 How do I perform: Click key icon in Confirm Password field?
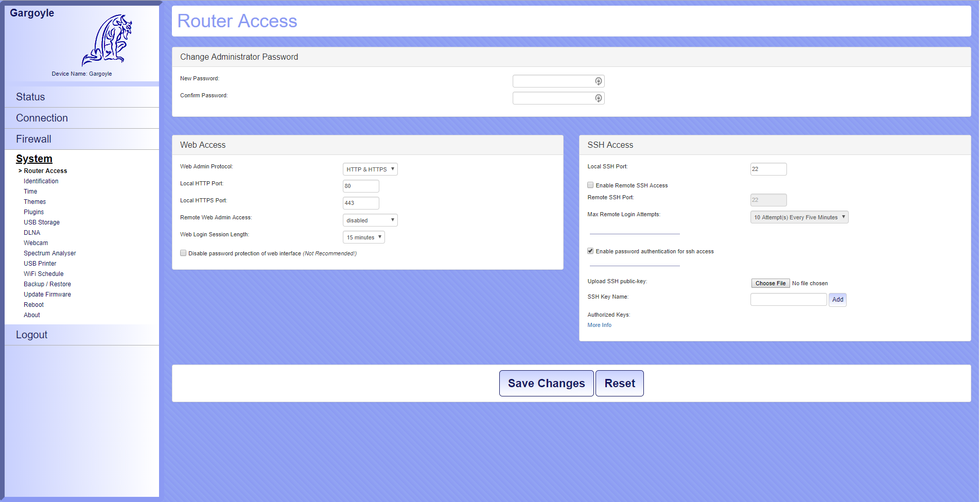(x=598, y=98)
